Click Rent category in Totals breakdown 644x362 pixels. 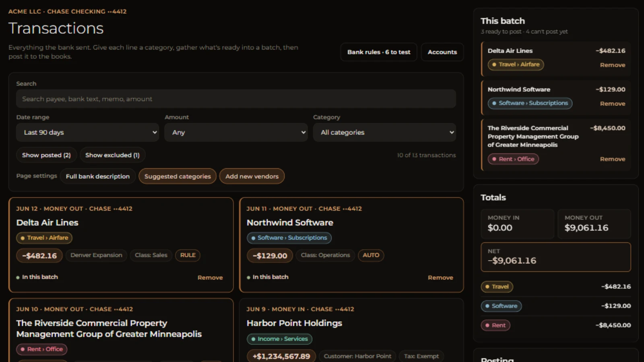495,325
